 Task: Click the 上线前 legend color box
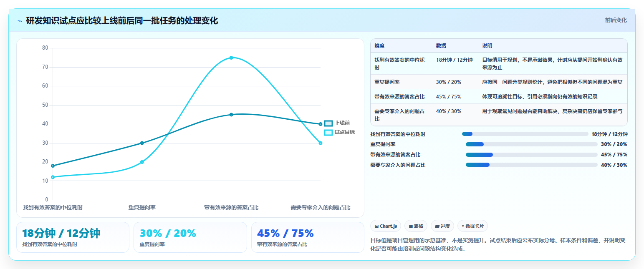click(x=328, y=123)
